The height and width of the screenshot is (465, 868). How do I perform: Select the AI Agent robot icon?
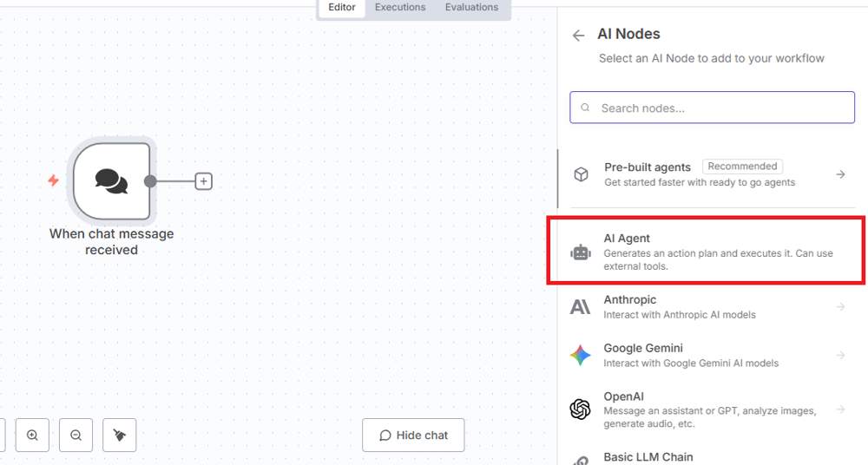[580, 252]
